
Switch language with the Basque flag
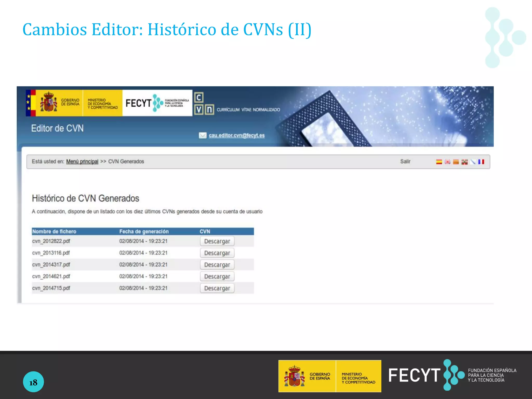click(464, 162)
